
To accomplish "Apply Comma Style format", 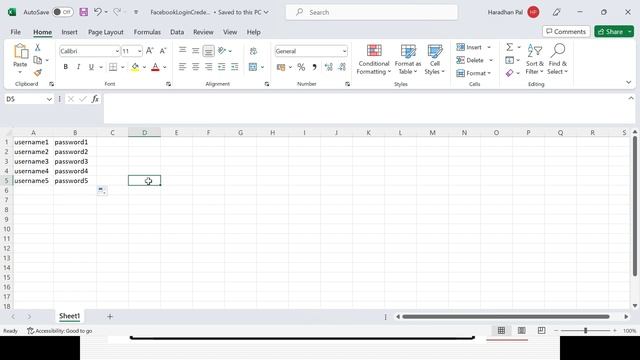I will point(314,67).
